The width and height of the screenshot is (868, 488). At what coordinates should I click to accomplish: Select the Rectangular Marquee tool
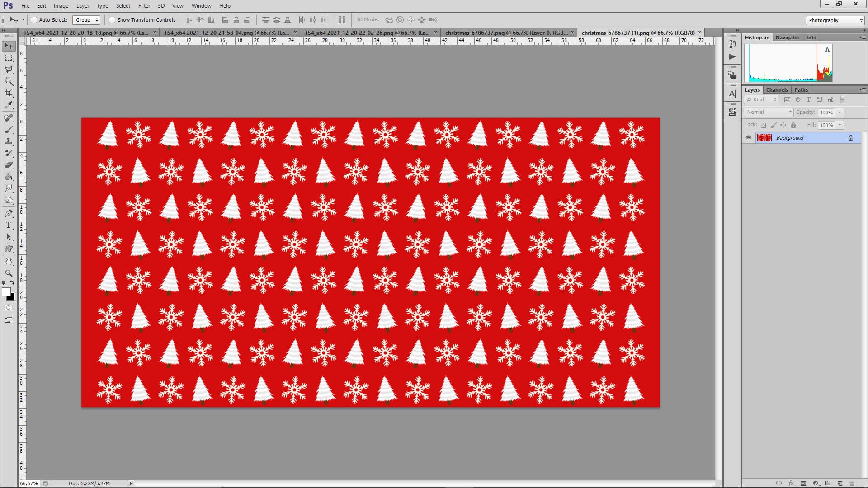click(x=9, y=58)
